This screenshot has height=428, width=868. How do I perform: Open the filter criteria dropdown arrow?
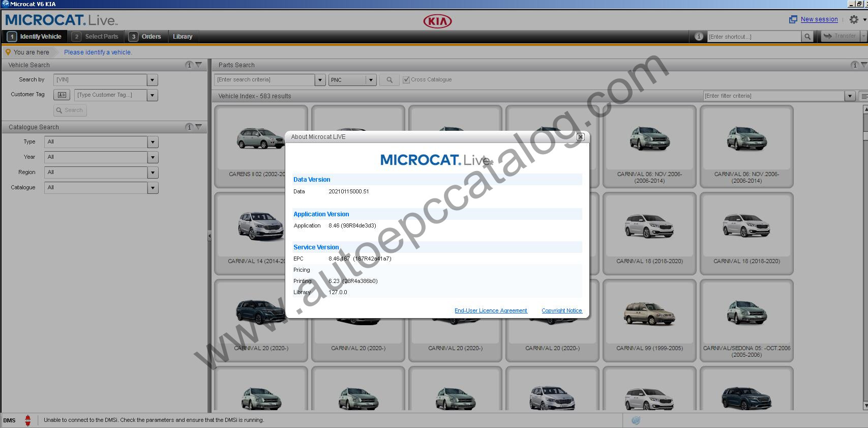(850, 96)
